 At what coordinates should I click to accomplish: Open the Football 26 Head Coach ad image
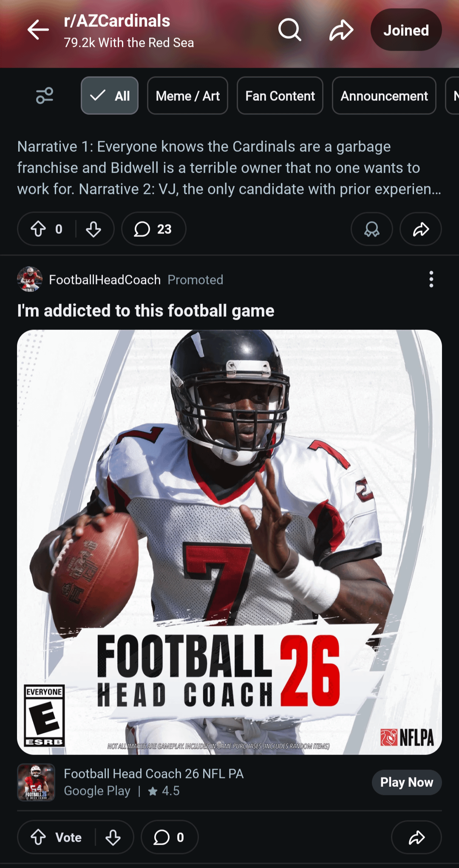click(229, 542)
